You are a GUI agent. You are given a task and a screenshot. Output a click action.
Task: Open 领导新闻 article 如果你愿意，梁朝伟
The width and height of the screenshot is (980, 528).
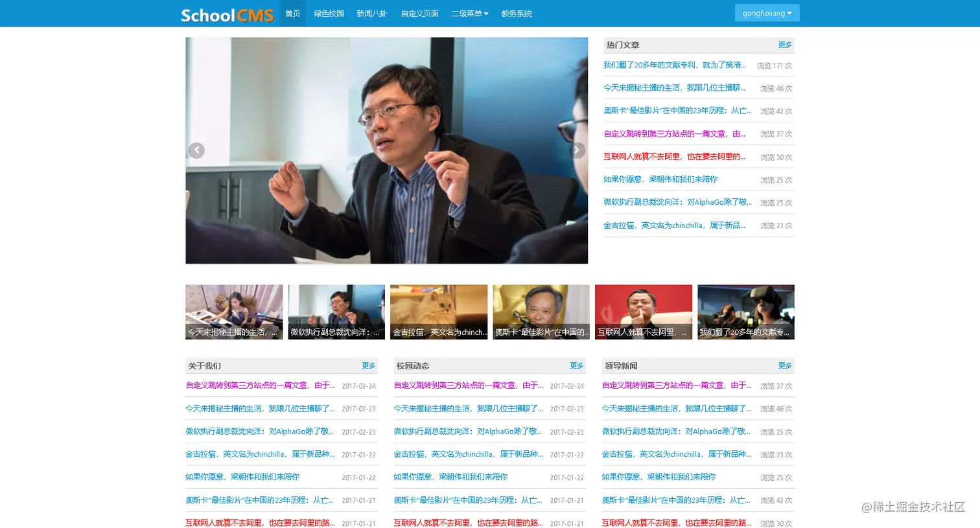[659, 477]
